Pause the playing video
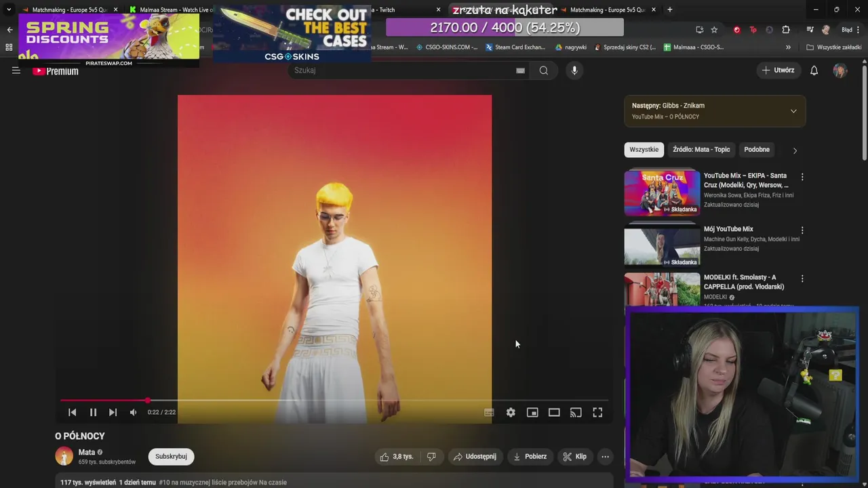This screenshot has height=488, width=868. (x=93, y=412)
